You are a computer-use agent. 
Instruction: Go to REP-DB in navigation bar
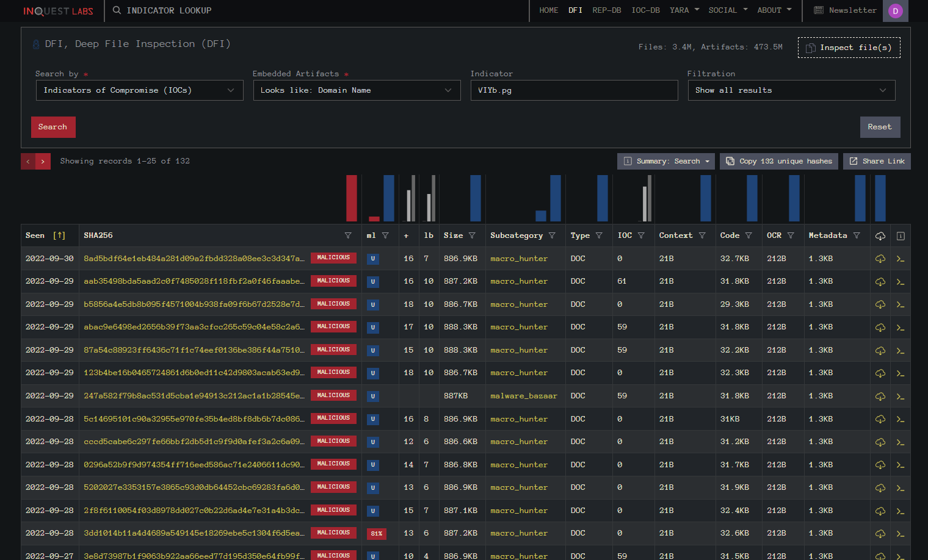606,10
